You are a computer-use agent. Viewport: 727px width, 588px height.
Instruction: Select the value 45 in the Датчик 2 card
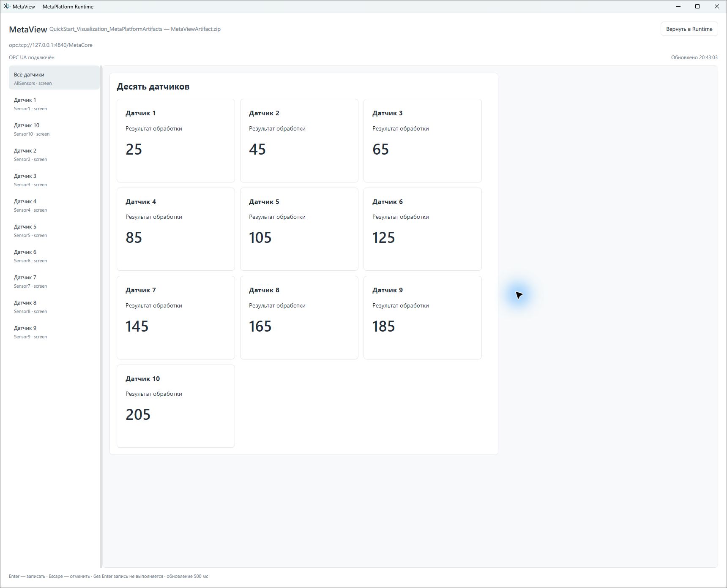[x=257, y=149]
